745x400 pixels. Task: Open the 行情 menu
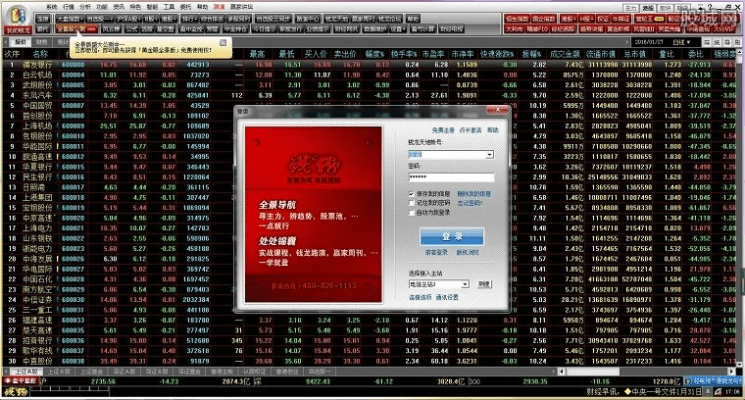pyautogui.click(x=68, y=7)
